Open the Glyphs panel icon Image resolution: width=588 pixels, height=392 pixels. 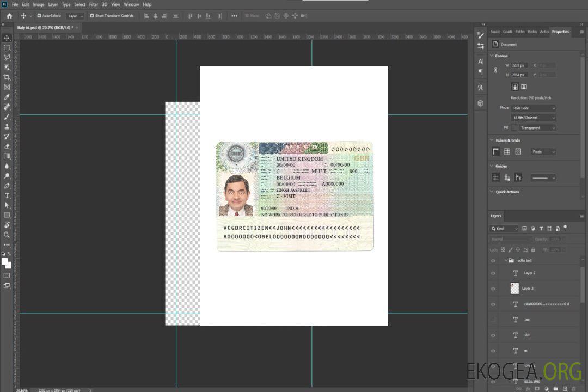point(481,88)
